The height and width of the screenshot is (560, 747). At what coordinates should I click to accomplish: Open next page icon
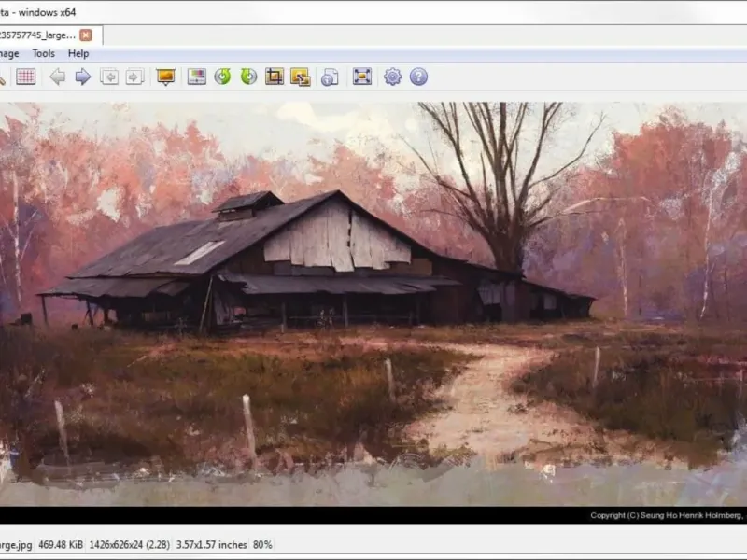tap(134, 77)
